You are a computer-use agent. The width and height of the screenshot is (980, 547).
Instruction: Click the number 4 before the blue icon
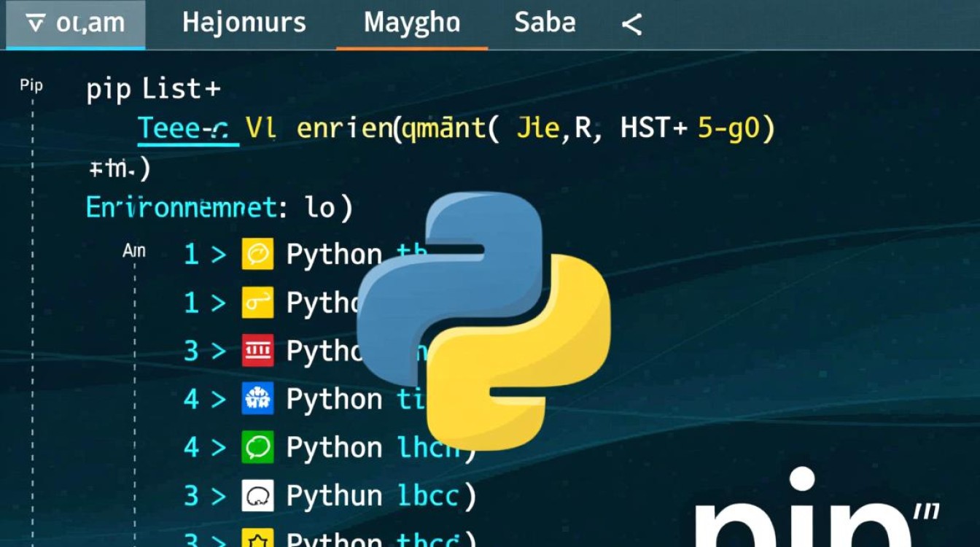pos(191,400)
